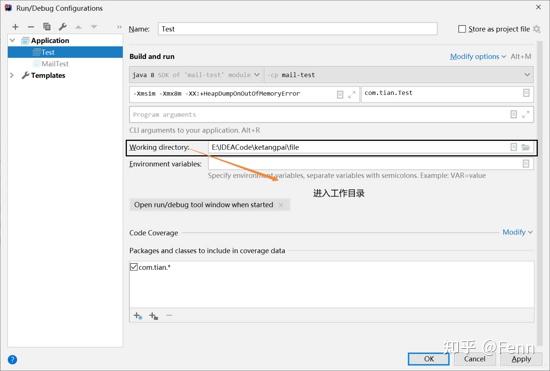Select the MailTest configuration

pyautogui.click(x=55, y=64)
